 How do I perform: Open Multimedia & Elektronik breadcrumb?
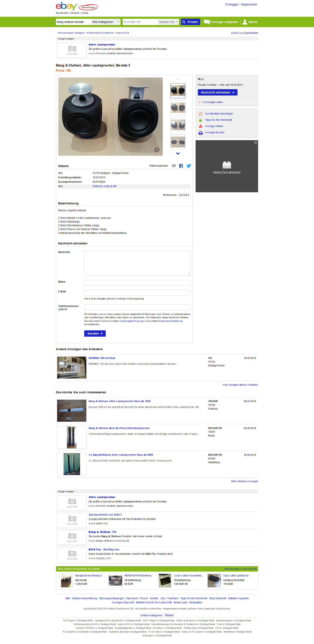pyautogui.click(x=100, y=33)
